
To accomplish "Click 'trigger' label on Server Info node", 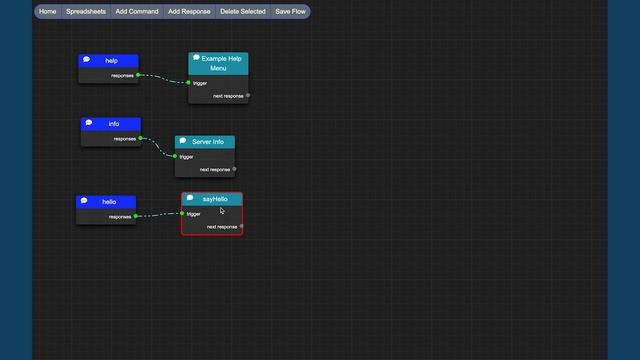I will pyautogui.click(x=187, y=157).
